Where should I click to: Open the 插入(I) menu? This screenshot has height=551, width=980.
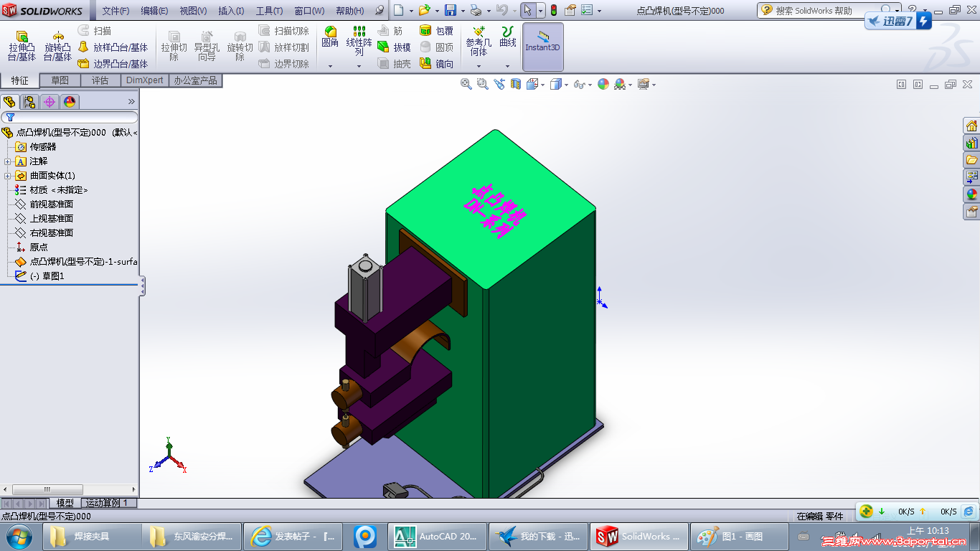click(x=231, y=11)
